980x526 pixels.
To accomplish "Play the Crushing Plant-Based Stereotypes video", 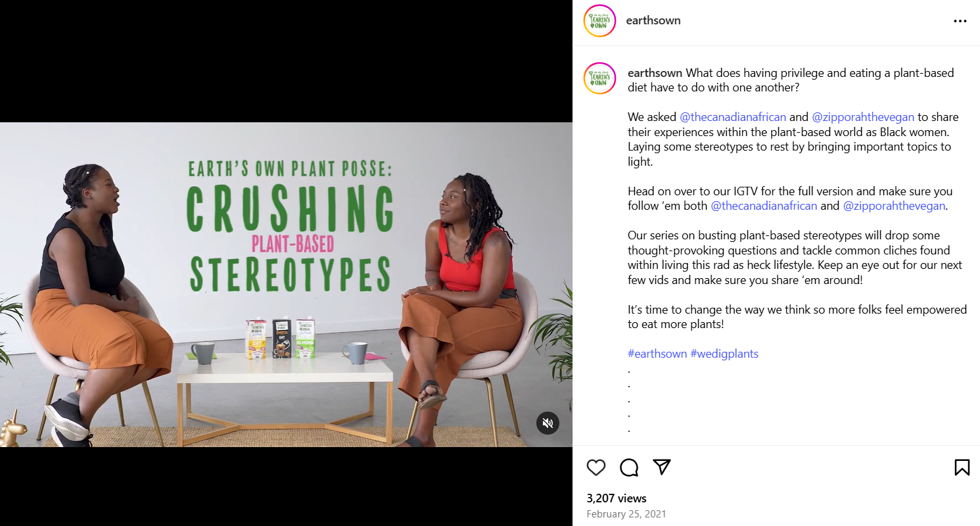I will pos(286,285).
